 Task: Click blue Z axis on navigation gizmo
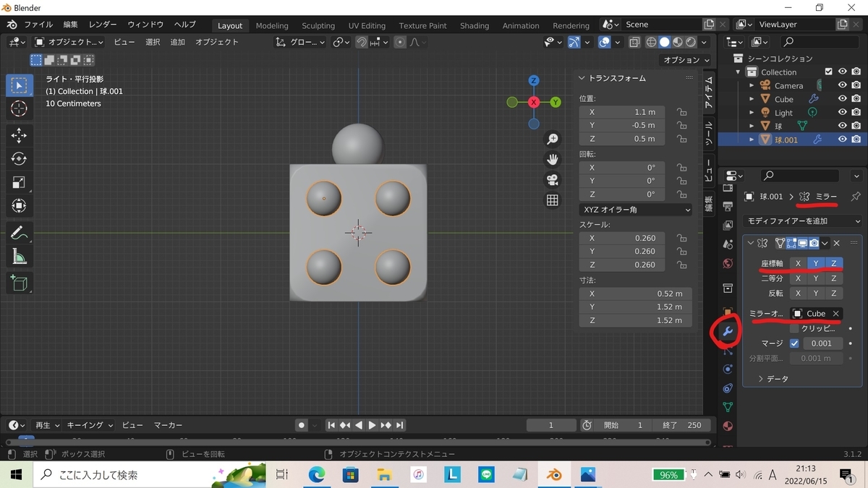coord(534,80)
